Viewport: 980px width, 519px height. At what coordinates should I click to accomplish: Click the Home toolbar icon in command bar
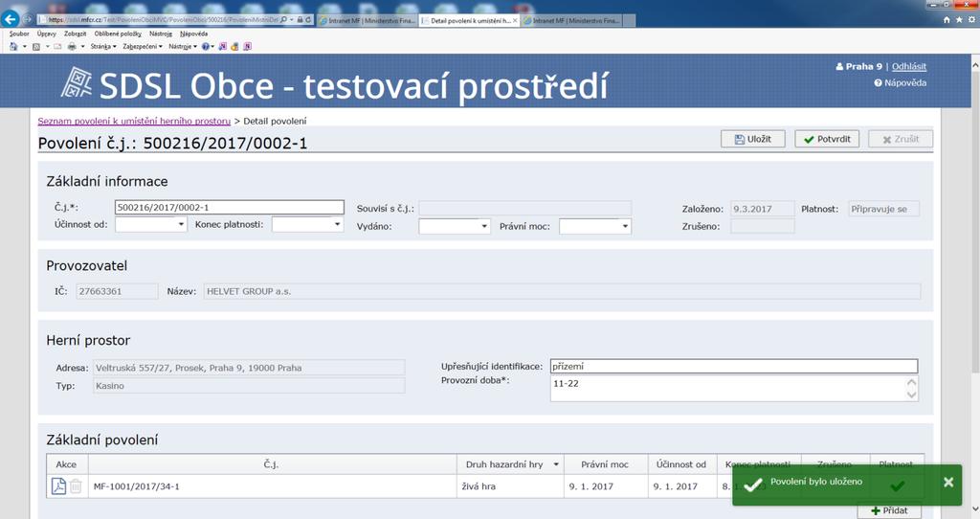[x=13, y=46]
